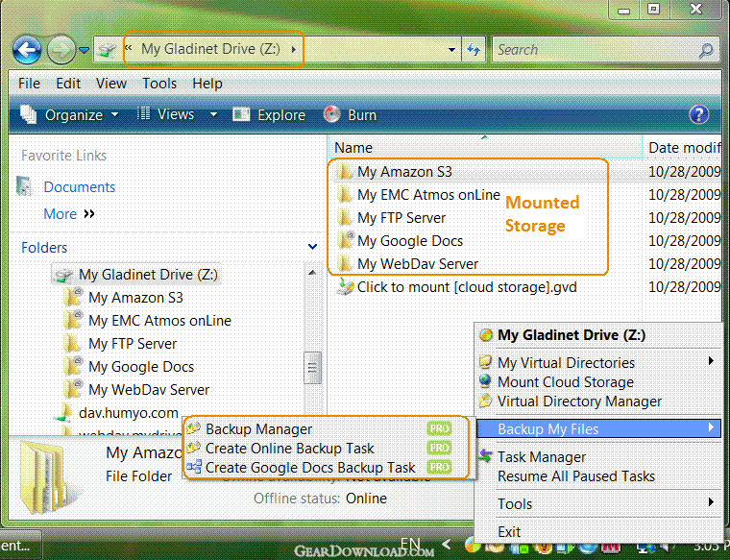Open the View menu
The image size is (730, 560).
click(110, 84)
